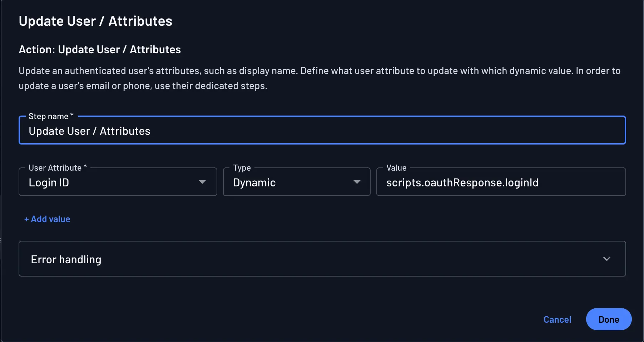Click the Cancel button
Image resolution: width=644 pixels, height=342 pixels.
[557, 319]
